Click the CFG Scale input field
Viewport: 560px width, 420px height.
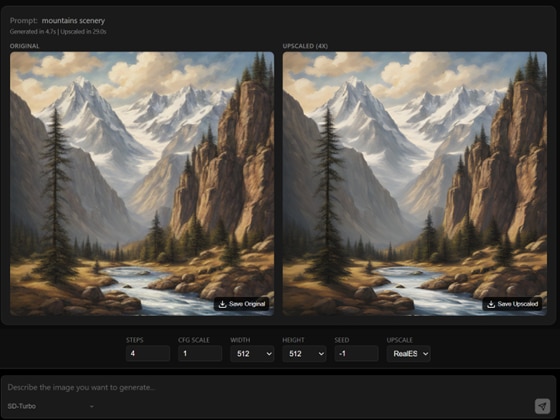coord(200,354)
